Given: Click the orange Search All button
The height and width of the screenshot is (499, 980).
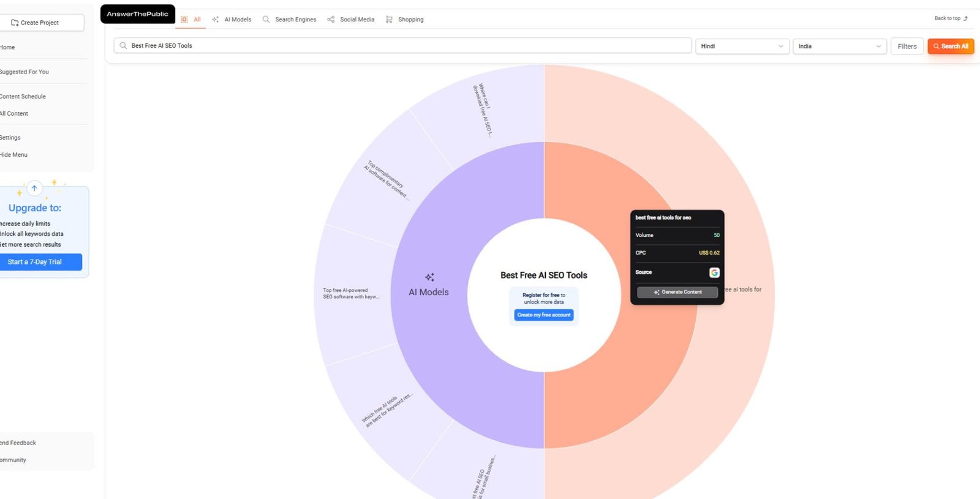Looking at the screenshot, I should tap(951, 46).
